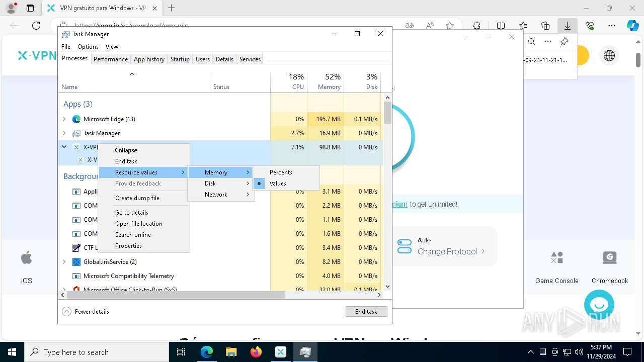This screenshot has width=644, height=362.
Task: Click Task Manager vertical scrollbar thumb
Action: point(387,113)
